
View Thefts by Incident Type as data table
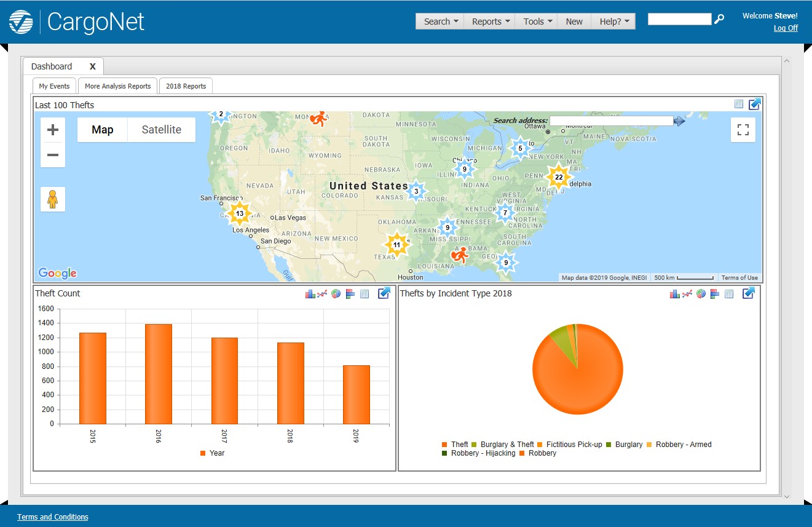coord(729,294)
